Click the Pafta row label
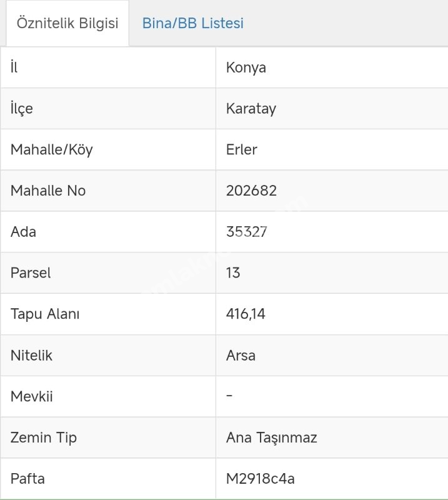The height and width of the screenshot is (500, 448). tap(27, 479)
